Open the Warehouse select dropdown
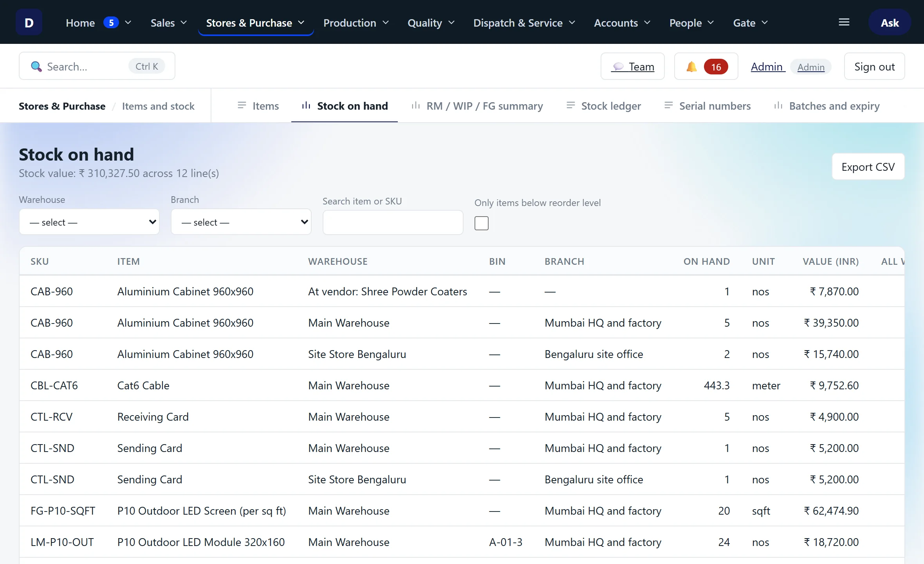924x564 pixels. (89, 222)
